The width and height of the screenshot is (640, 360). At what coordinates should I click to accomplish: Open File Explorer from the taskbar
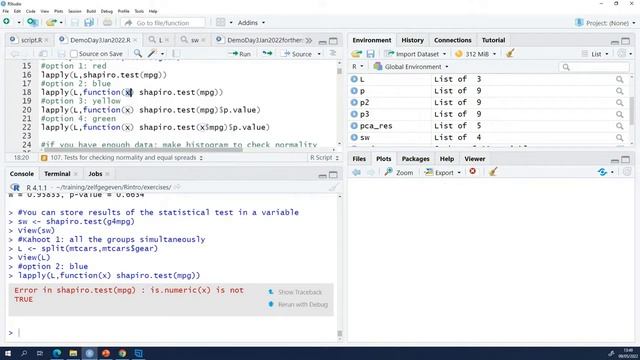pos(73,353)
